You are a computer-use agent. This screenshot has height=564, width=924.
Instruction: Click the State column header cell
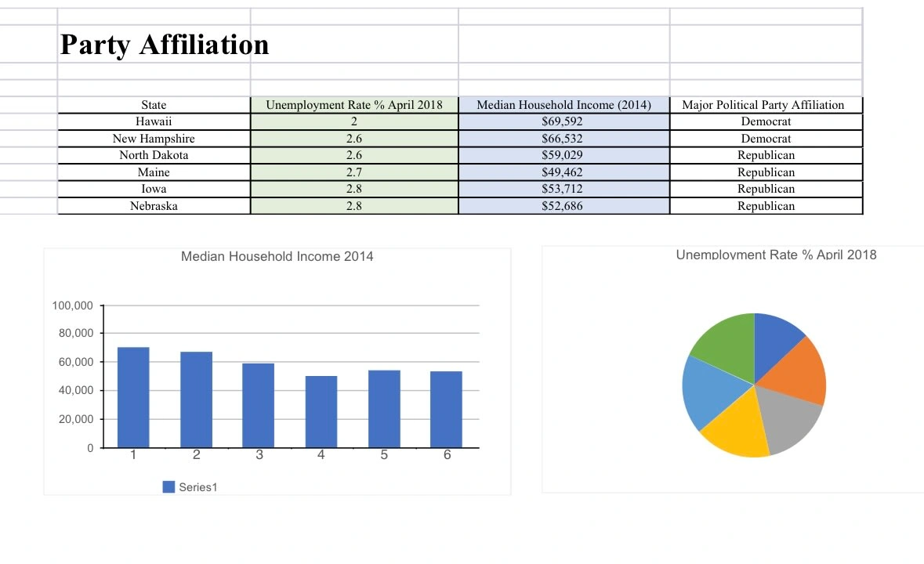point(154,105)
